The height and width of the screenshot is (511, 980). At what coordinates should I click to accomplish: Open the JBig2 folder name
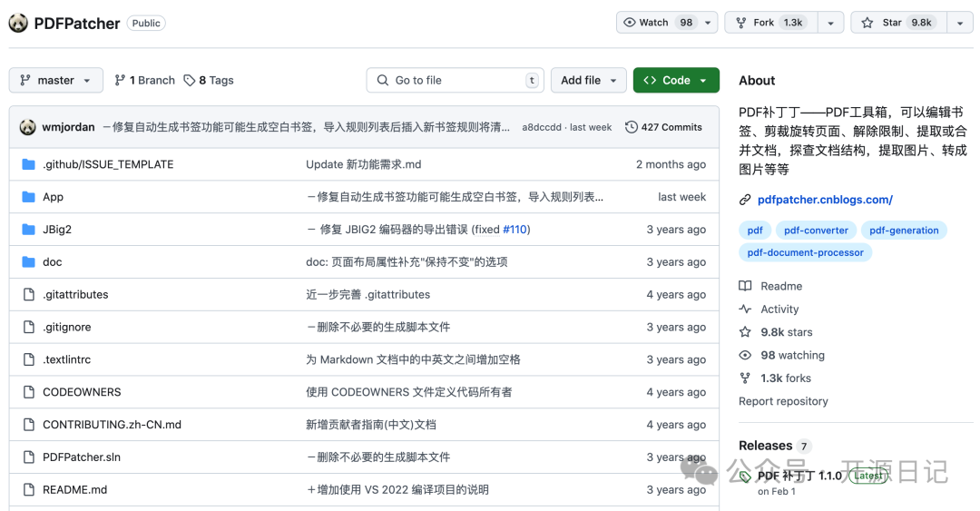(57, 230)
